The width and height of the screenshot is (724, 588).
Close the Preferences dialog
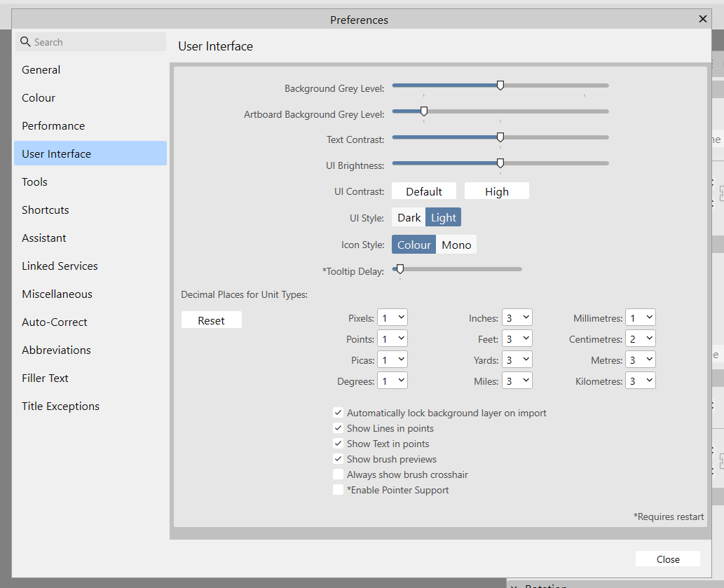(667, 559)
